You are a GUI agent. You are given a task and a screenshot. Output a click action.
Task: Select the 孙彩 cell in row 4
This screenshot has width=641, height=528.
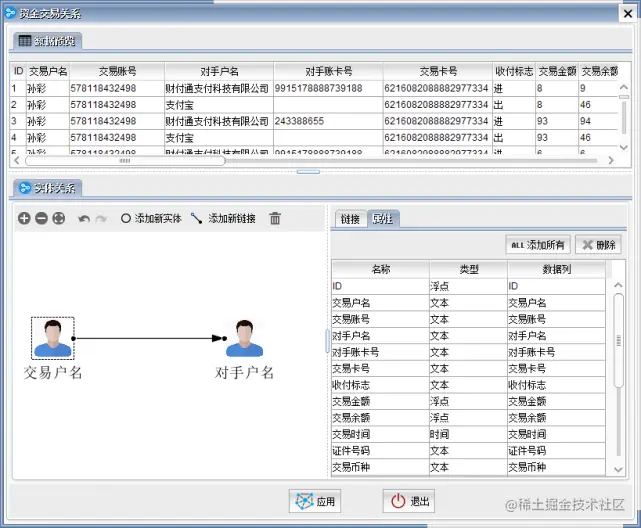(48, 137)
